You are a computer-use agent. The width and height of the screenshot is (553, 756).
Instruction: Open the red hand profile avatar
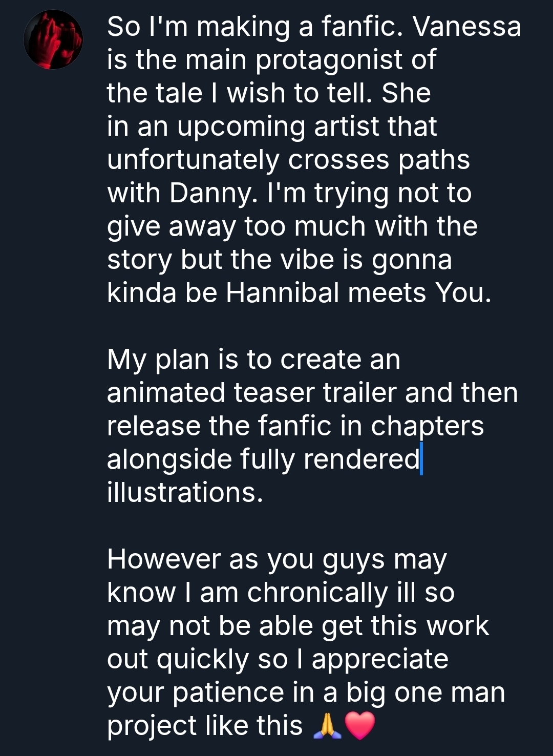(x=53, y=39)
